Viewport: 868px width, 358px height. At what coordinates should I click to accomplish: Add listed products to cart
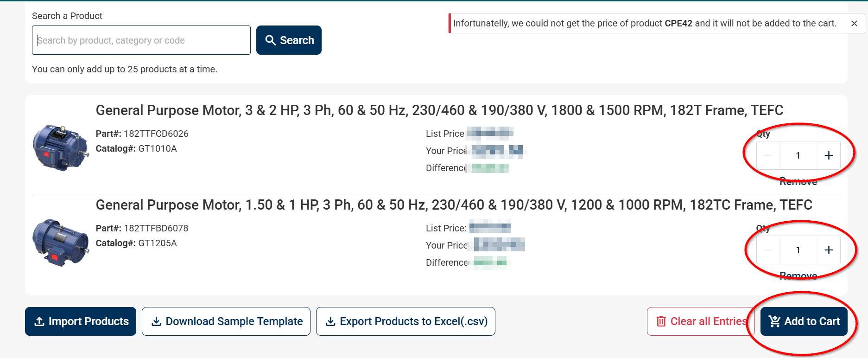point(804,321)
